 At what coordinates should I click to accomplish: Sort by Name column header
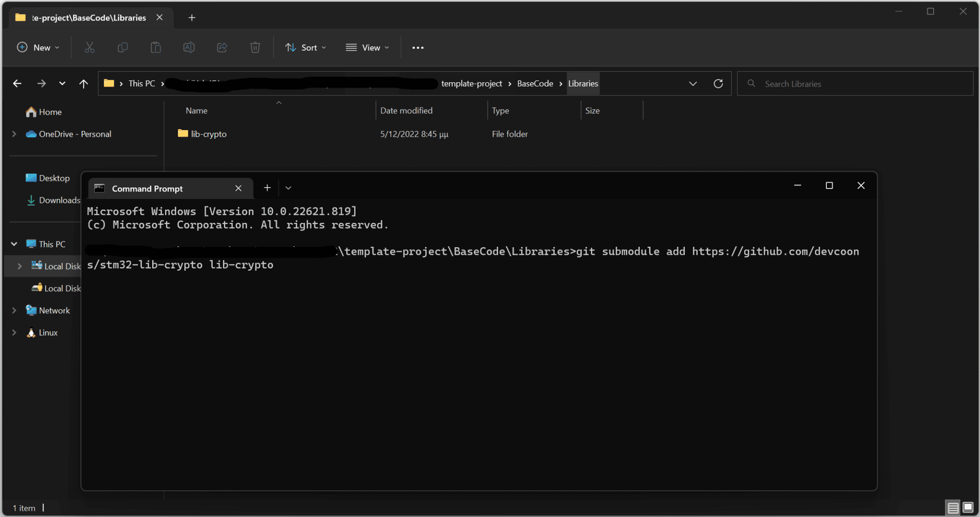[x=196, y=110]
